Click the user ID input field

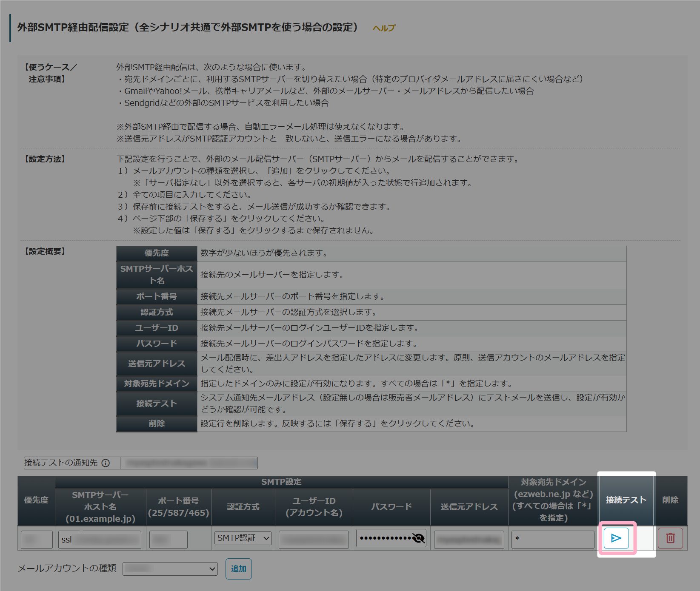click(x=314, y=540)
